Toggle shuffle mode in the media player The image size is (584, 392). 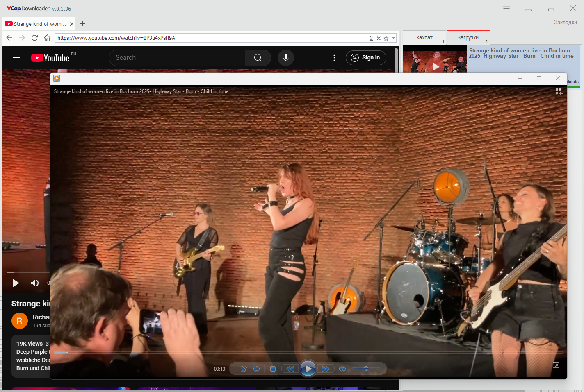coord(244,369)
